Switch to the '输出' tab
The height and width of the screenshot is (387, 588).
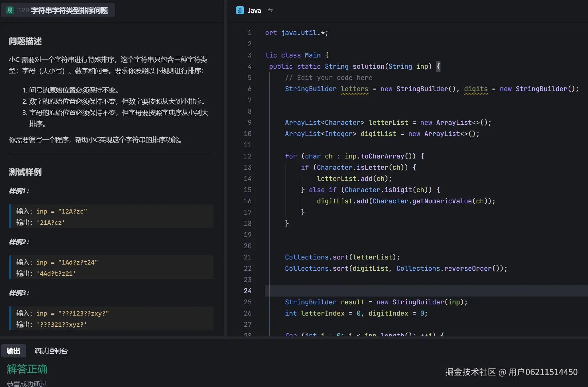click(13, 351)
